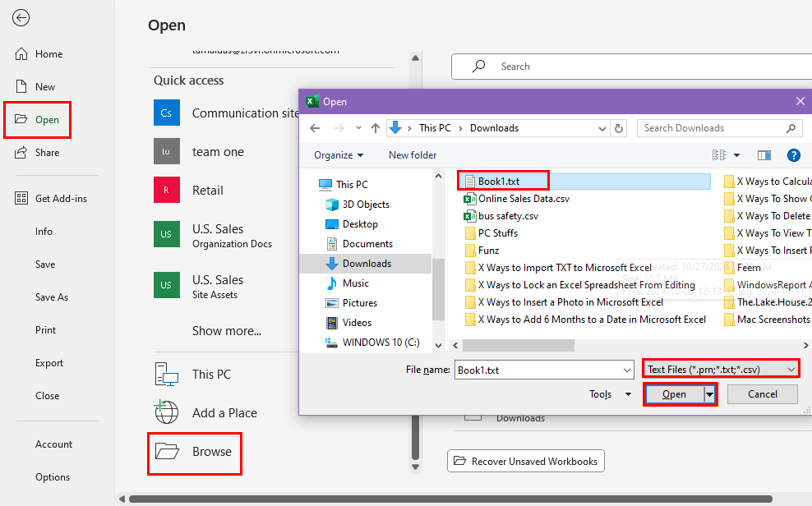Select the PC Stuffs folder
Viewport: 812px width, 506px height.
[x=491, y=232]
